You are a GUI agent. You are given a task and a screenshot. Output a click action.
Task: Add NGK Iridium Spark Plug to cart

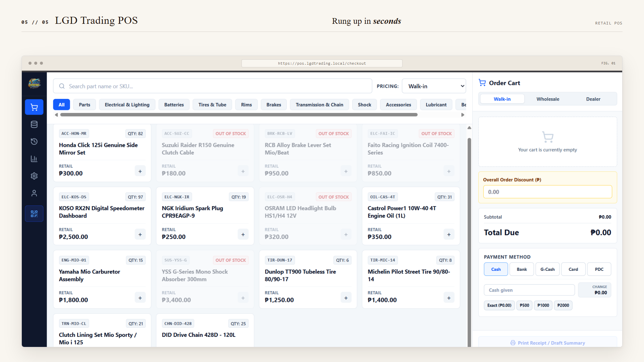tap(243, 235)
